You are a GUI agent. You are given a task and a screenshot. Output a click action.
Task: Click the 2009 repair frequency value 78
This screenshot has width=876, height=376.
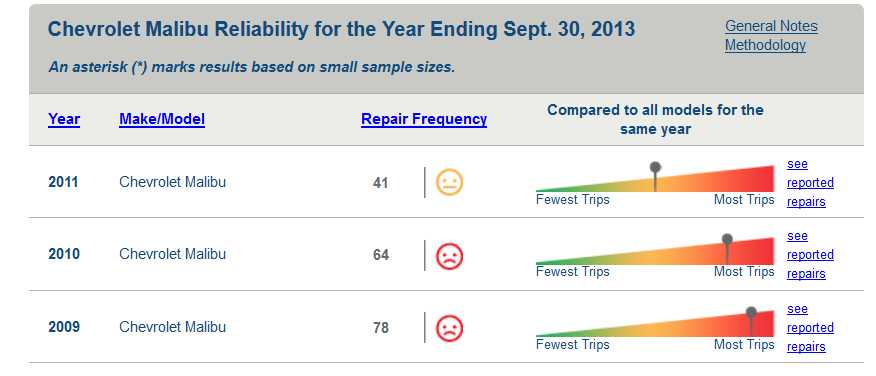click(x=380, y=327)
